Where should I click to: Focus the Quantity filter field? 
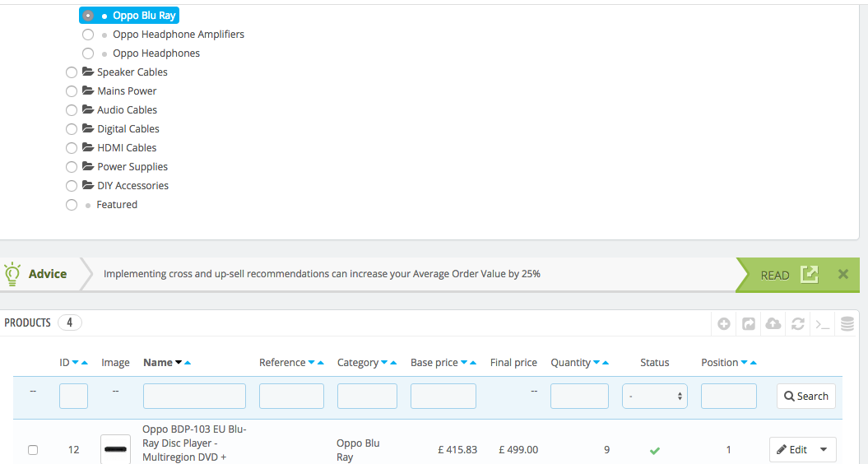click(x=579, y=396)
